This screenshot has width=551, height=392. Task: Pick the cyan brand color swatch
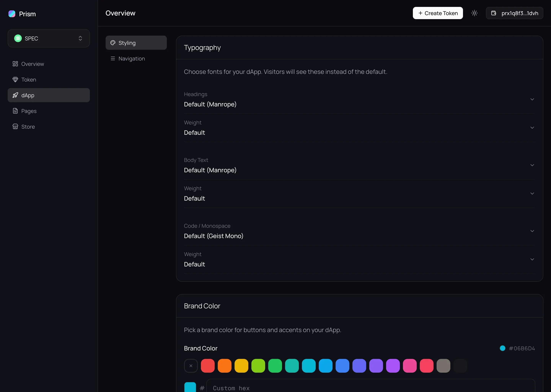[x=309, y=366]
